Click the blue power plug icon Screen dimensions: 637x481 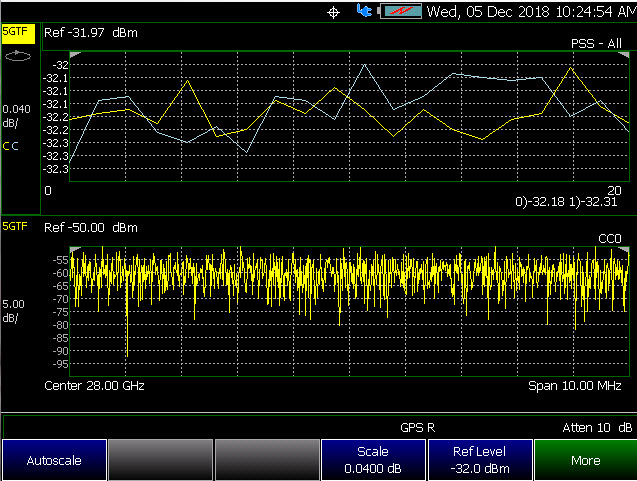pyautogui.click(x=364, y=11)
